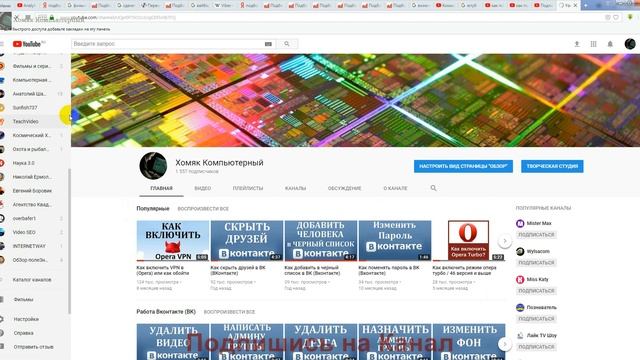Viewport: 640px width, 360px height.
Task: Click НАСТРОИТЬ ВИД СТРАНИЦЫ "ОБЗОР" button
Action: [463, 166]
